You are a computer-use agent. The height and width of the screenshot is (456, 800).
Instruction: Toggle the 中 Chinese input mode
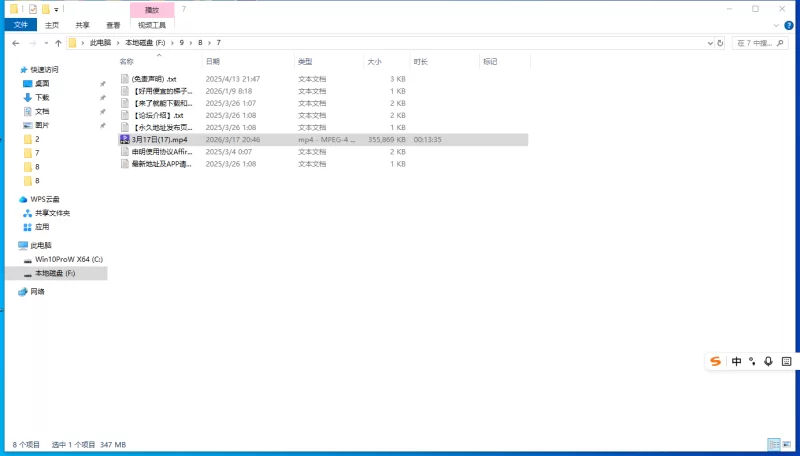tap(736, 361)
